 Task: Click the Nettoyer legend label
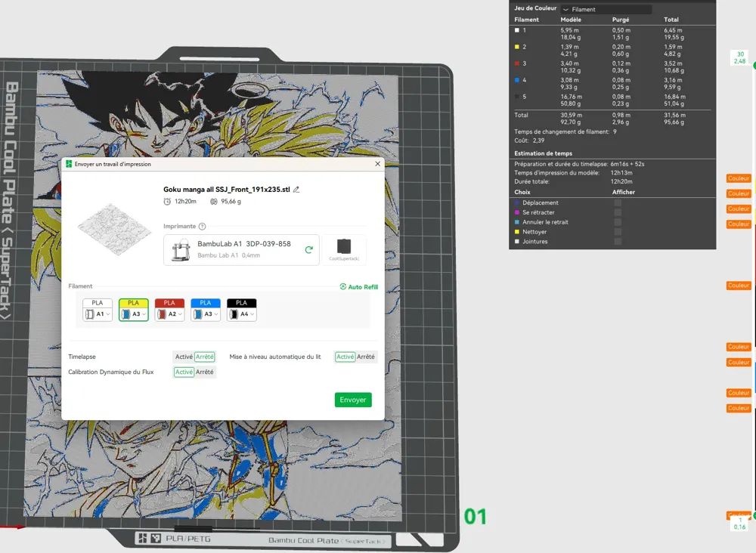tap(534, 232)
